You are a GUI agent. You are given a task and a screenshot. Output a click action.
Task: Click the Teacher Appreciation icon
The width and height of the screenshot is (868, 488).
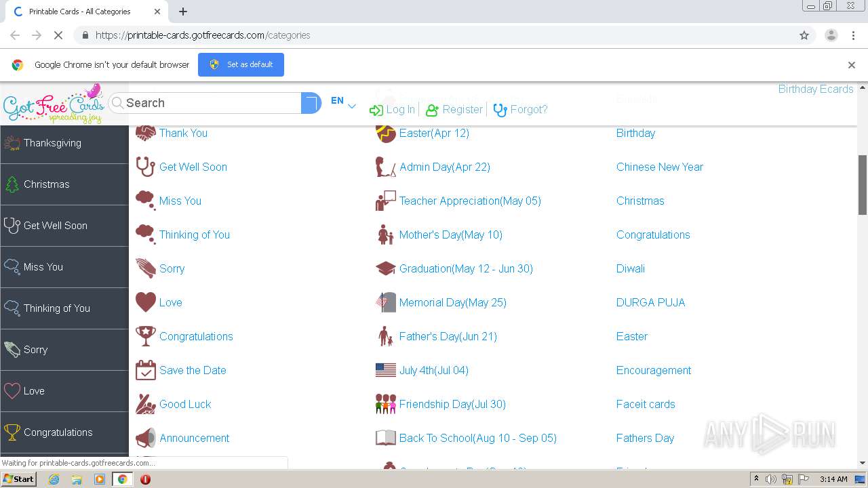point(385,201)
